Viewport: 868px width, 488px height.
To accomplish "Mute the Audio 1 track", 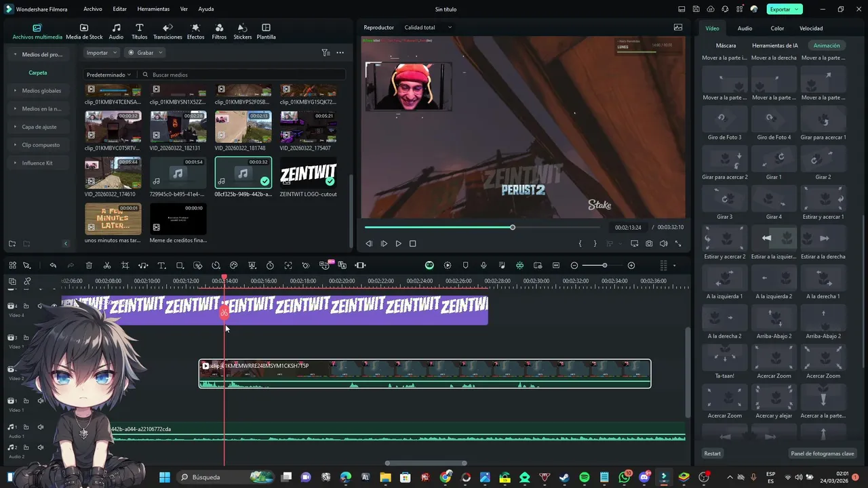I will pyautogui.click(x=40, y=427).
